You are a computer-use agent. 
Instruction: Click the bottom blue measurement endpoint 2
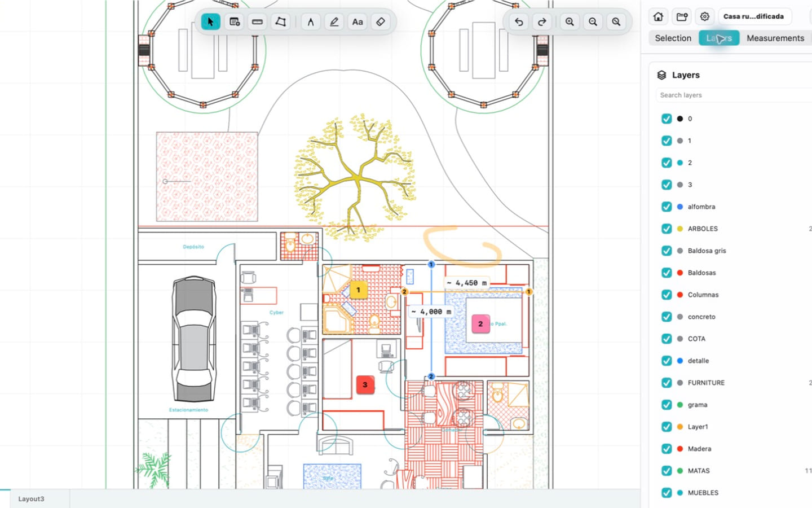pos(431,376)
